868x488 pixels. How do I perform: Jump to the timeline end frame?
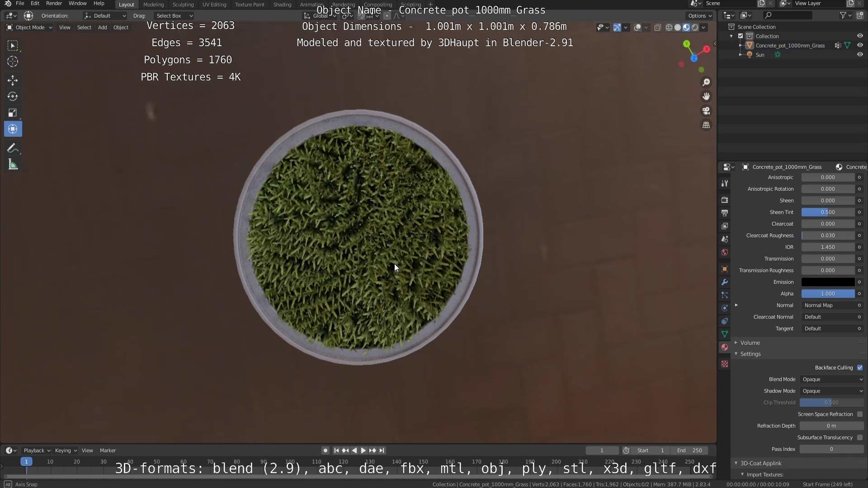[x=382, y=451]
